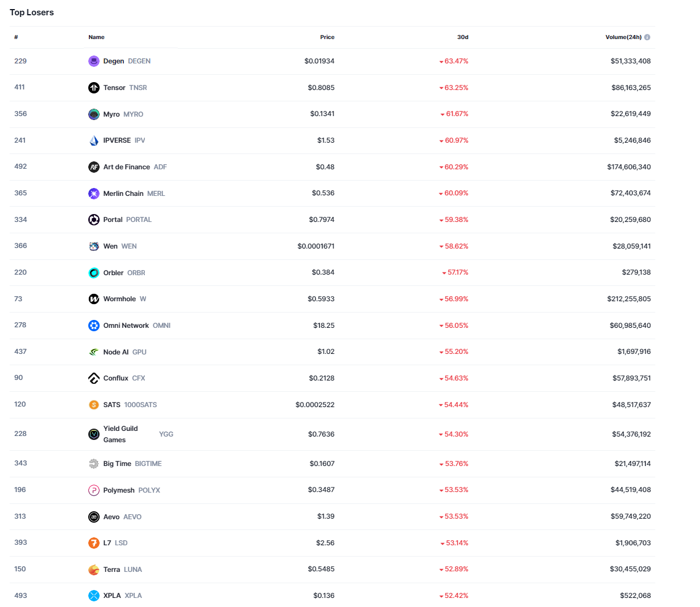Click the SATS 1000SATS coin logo
The width and height of the screenshot is (700, 607).
(x=94, y=405)
